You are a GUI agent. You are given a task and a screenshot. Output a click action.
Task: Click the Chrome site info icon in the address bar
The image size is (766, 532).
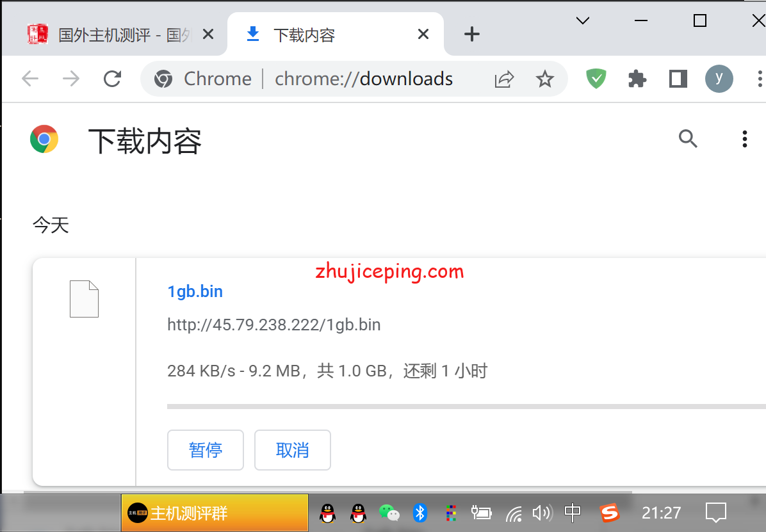[163, 79]
